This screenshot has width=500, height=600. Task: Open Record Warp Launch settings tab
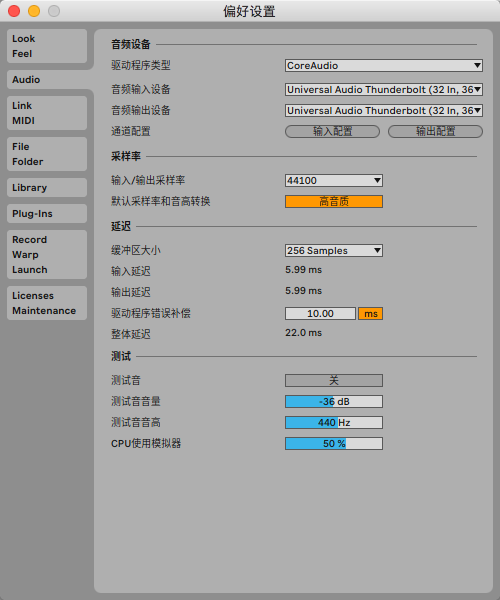pos(47,254)
